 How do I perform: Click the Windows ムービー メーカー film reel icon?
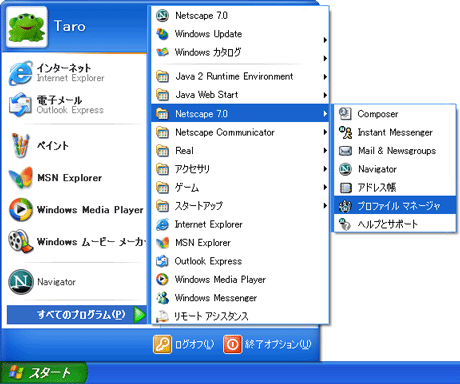pos(21,241)
